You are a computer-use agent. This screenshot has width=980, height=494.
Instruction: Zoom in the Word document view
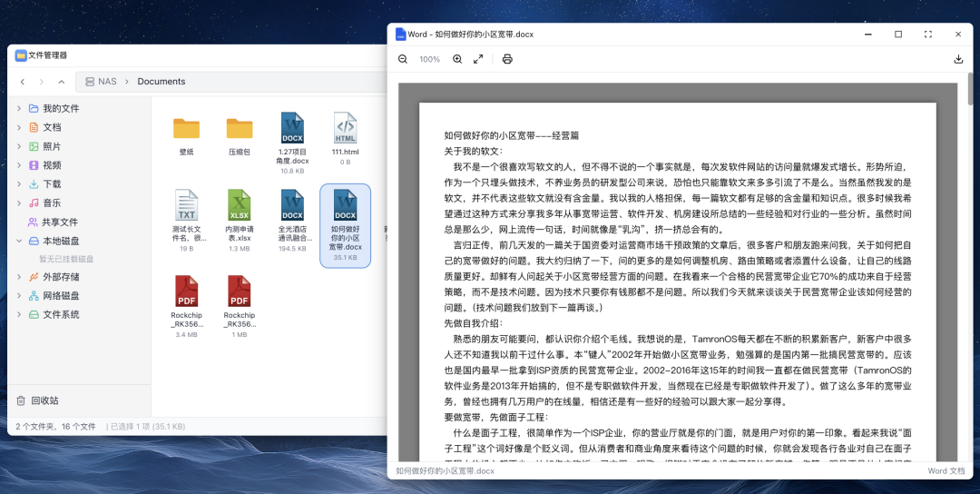[x=457, y=59]
